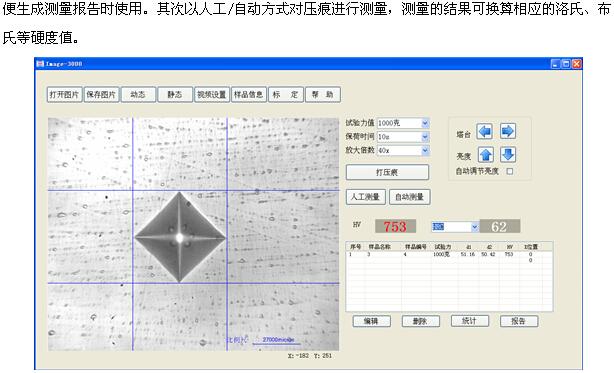Click the 统计 statistics button

(x=470, y=321)
